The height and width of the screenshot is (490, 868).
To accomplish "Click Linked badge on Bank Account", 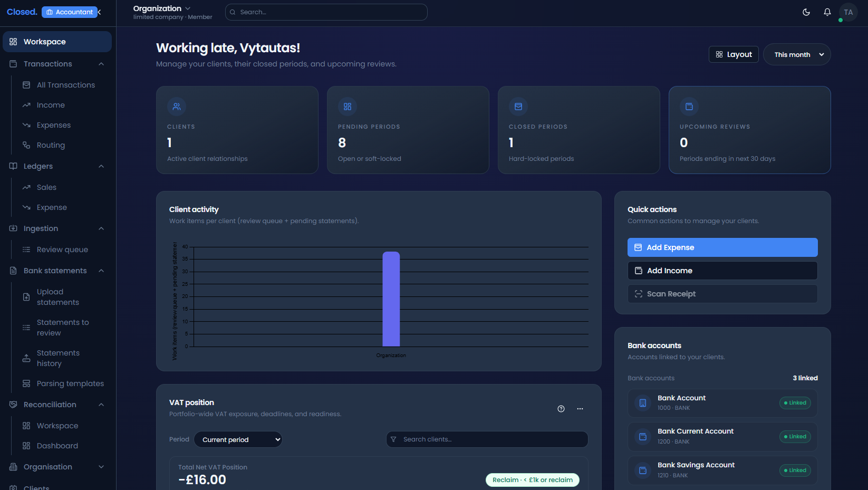I will tap(795, 403).
